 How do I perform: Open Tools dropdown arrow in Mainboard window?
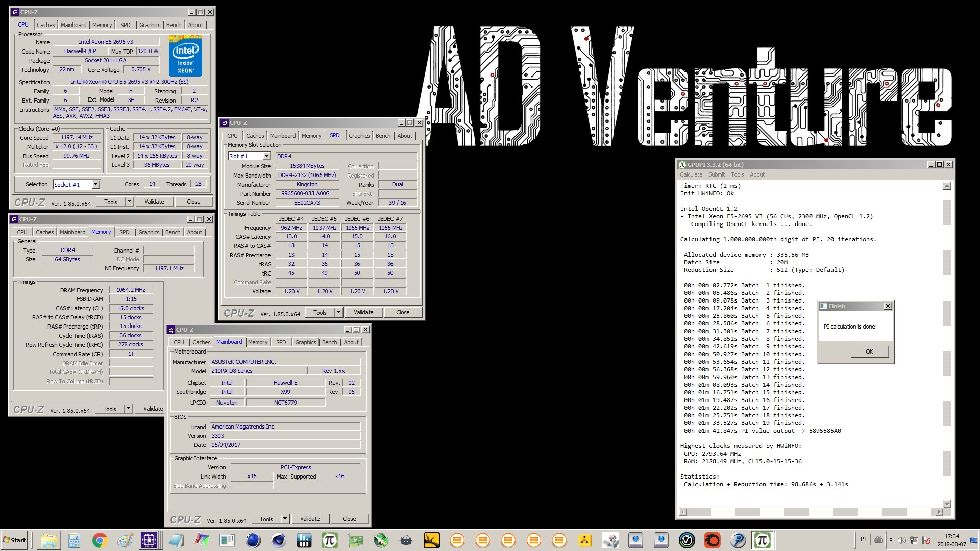[x=285, y=519]
